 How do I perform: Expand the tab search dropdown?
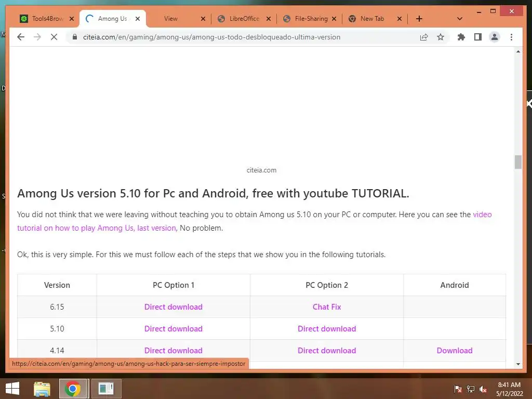(x=460, y=19)
